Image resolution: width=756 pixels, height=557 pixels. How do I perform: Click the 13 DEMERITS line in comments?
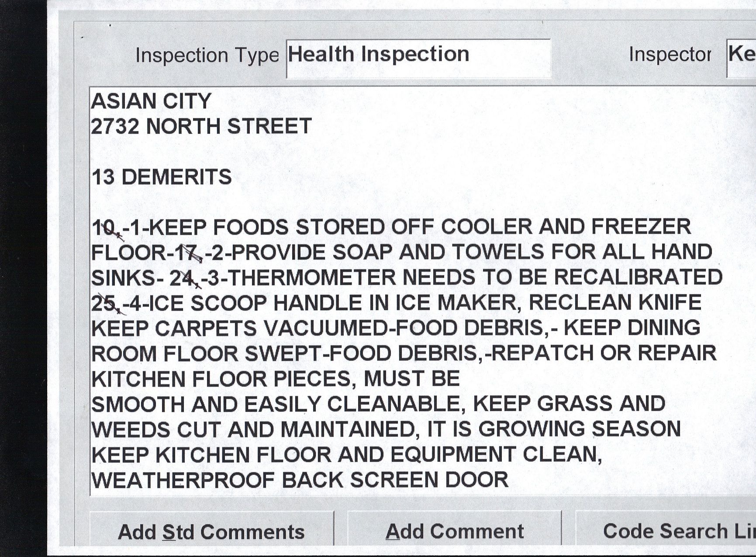pos(162,177)
